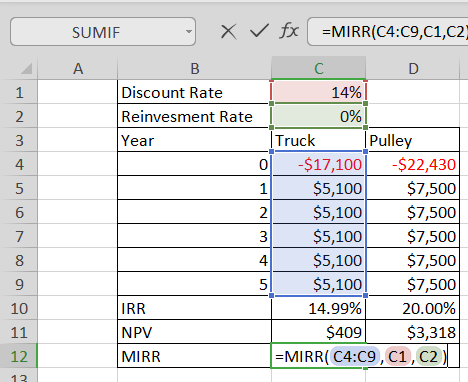Select row 2 header
Screen dimensions: 468x382
[x=19, y=116]
